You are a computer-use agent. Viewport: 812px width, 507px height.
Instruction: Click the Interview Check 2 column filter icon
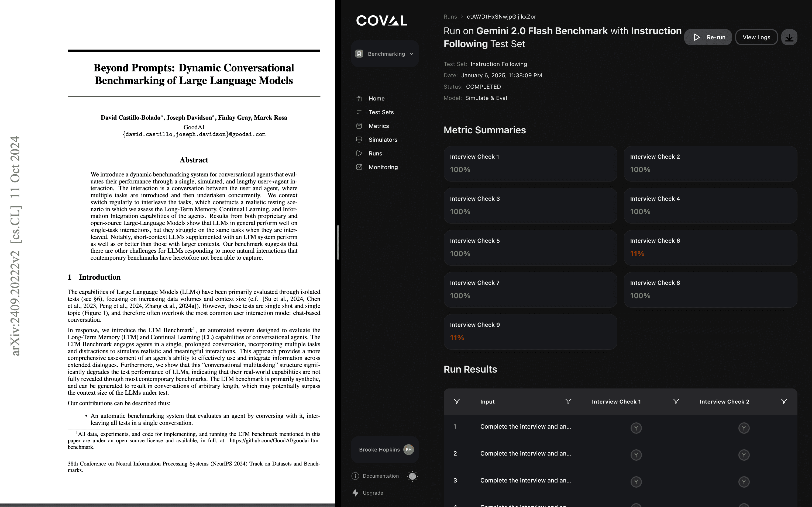[x=784, y=401]
